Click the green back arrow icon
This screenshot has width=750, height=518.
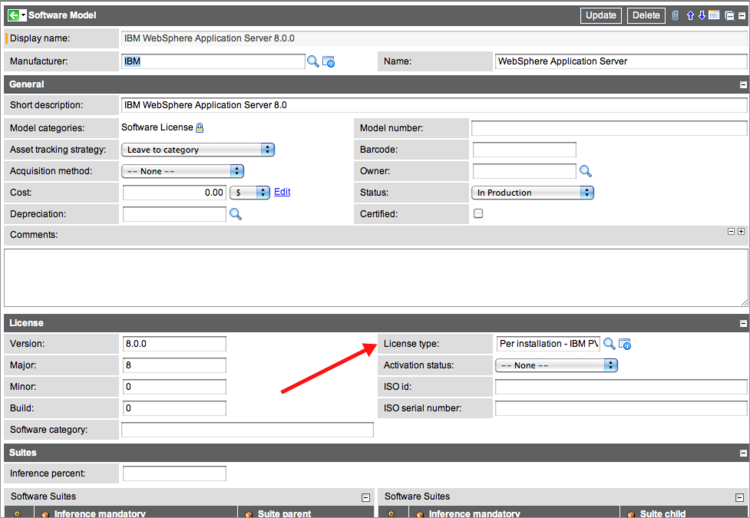(x=13, y=15)
